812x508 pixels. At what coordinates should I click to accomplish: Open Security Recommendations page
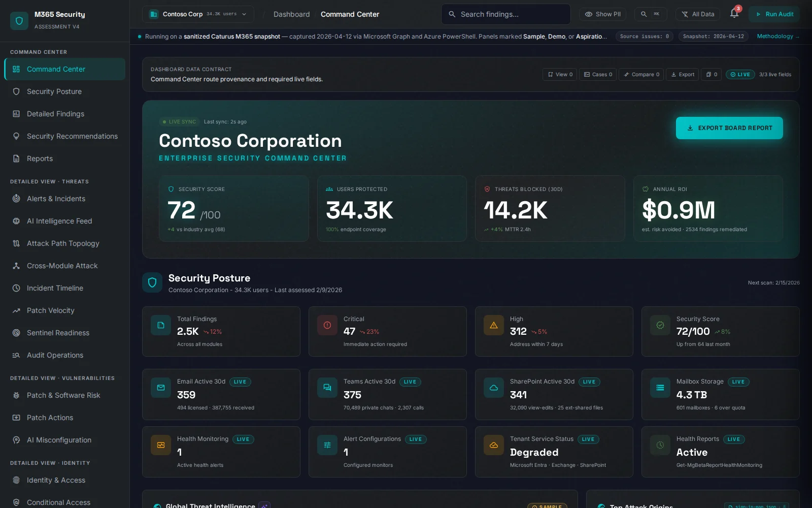(x=64, y=136)
